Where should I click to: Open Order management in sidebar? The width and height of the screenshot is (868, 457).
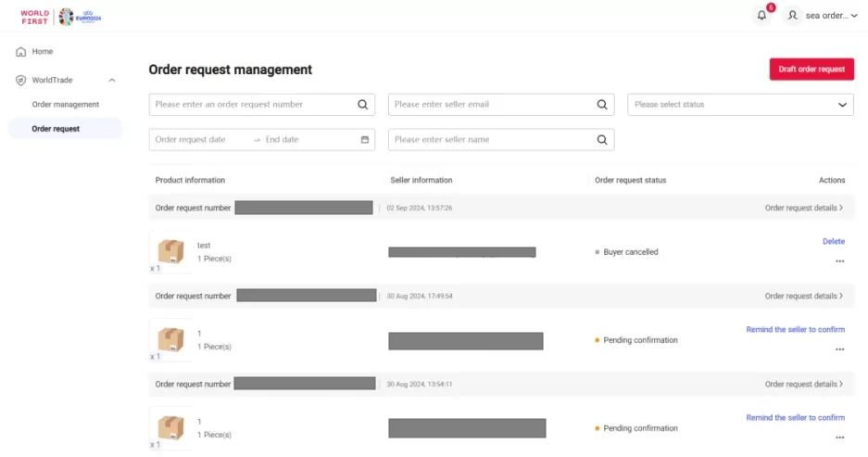point(65,105)
